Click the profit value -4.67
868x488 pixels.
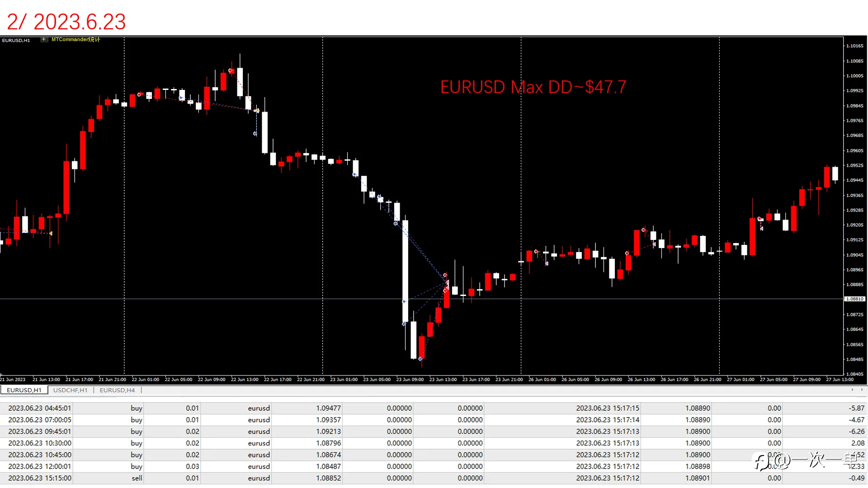point(856,420)
